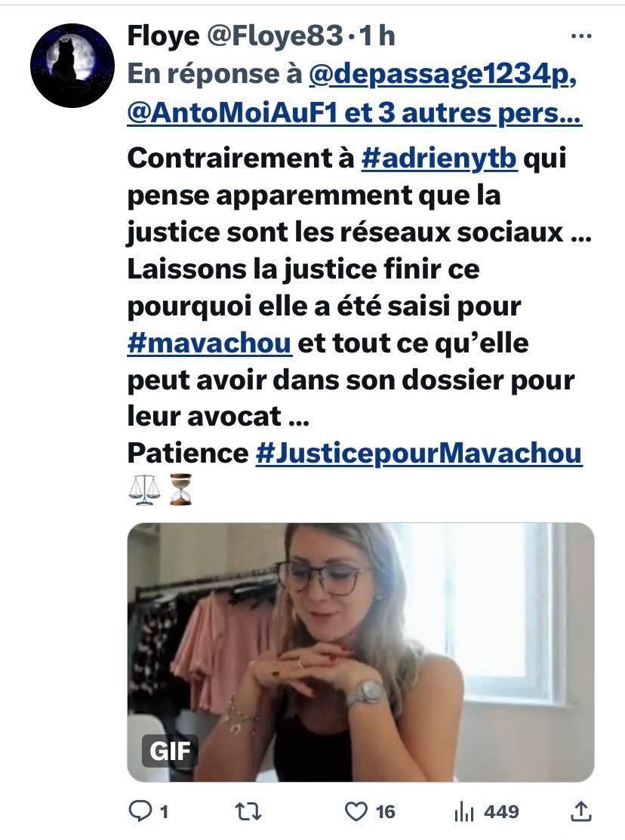
Task: Play the GIF of the woman with glasses
Action: click(361, 652)
